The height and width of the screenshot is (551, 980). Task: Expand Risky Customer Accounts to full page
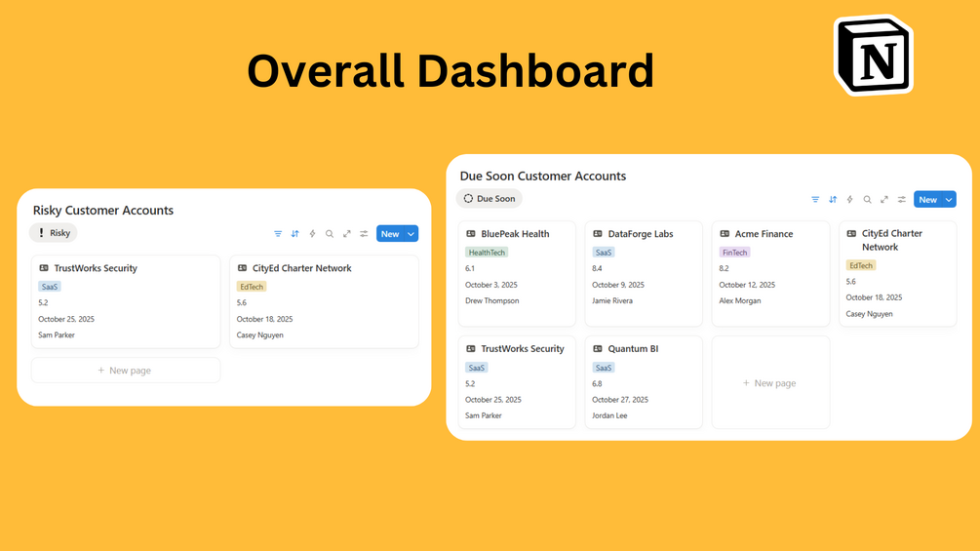(x=347, y=234)
